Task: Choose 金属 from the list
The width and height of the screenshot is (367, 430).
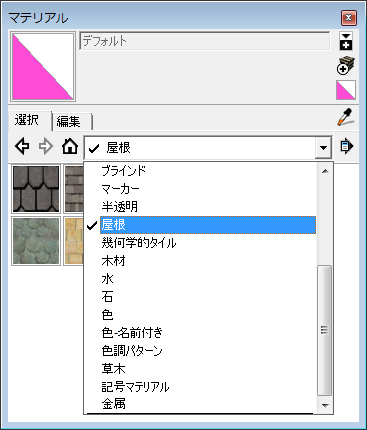Action: (x=208, y=404)
